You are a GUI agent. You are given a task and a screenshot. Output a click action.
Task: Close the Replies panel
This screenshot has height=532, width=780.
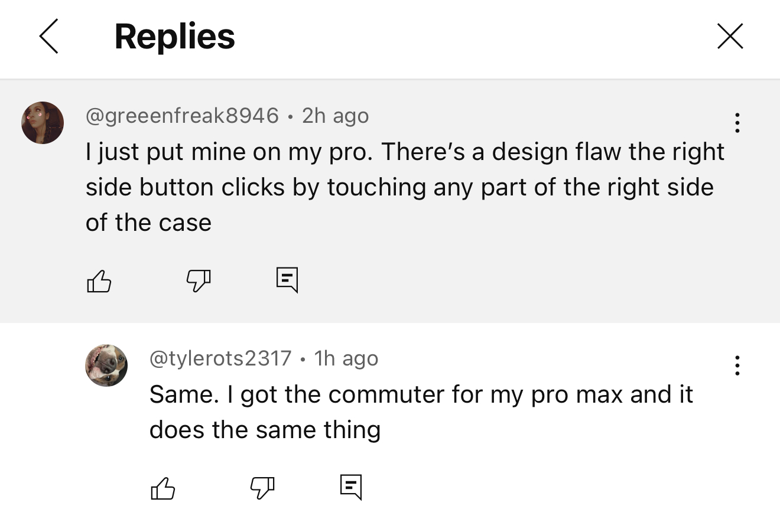point(730,36)
